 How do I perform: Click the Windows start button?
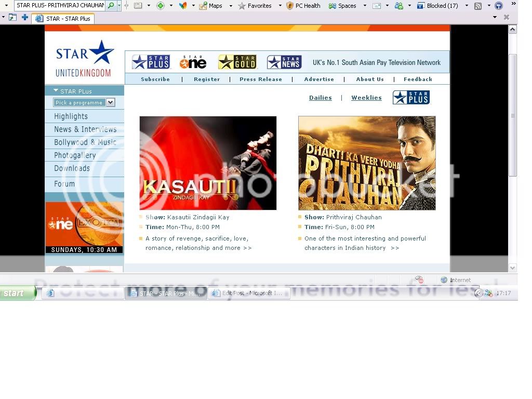click(18, 293)
